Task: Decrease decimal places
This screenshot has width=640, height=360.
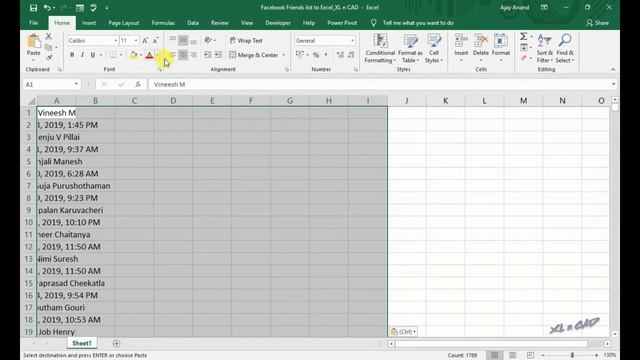Action: [x=351, y=55]
